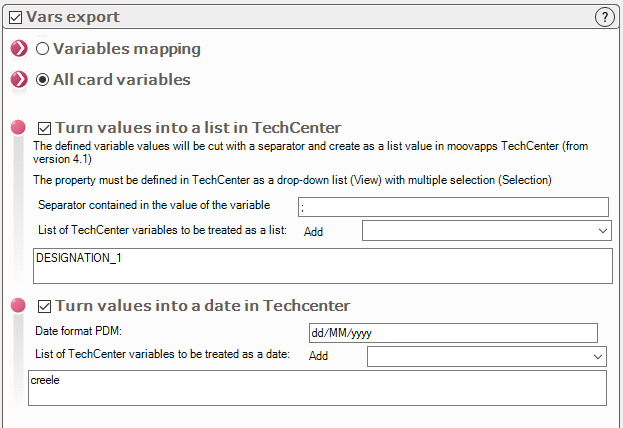The width and height of the screenshot is (623, 428).
Task: Click the pink bullet beside the list section heading
Action: [18, 128]
